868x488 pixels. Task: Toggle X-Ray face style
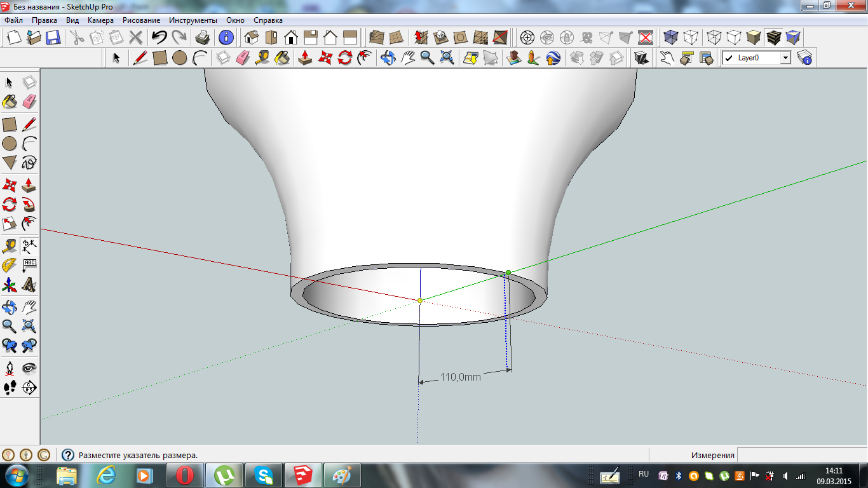(x=670, y=37)
